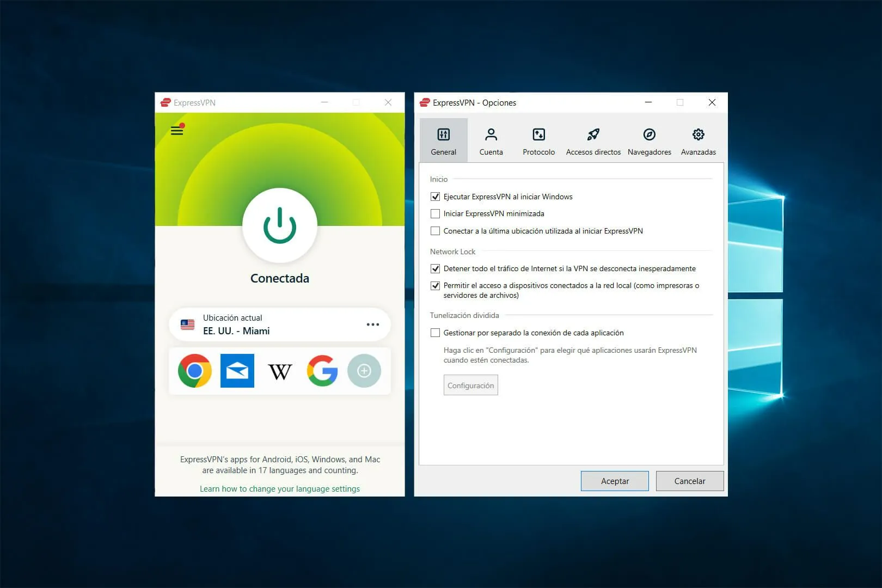
Task: Click the Network Lock section label
Action: [x=452, y=252]
